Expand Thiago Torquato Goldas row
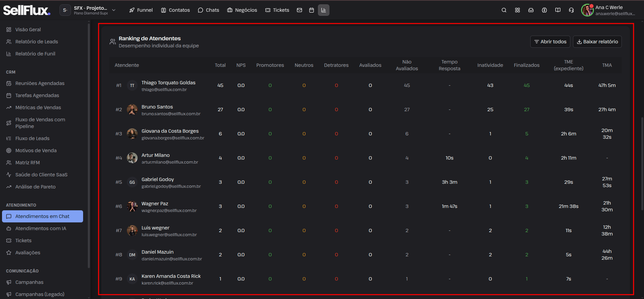644x299 pixels. (x=365, y=85)
